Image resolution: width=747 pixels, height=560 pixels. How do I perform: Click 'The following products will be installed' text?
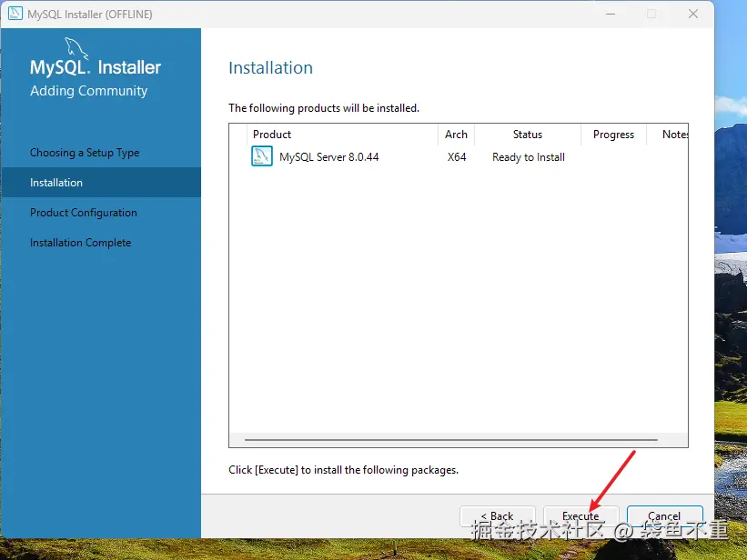click(324, 108)
